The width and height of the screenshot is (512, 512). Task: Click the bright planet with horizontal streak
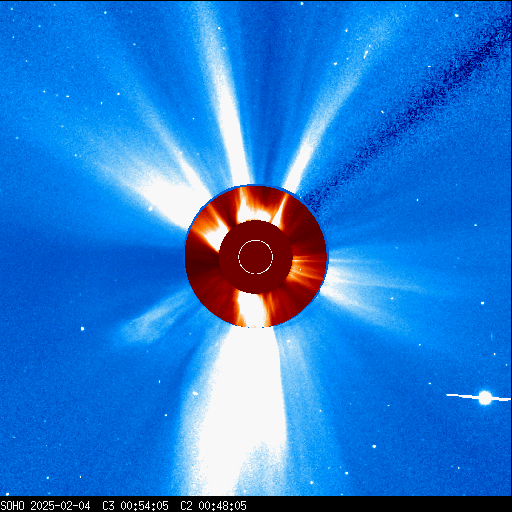tap(485, 398)
